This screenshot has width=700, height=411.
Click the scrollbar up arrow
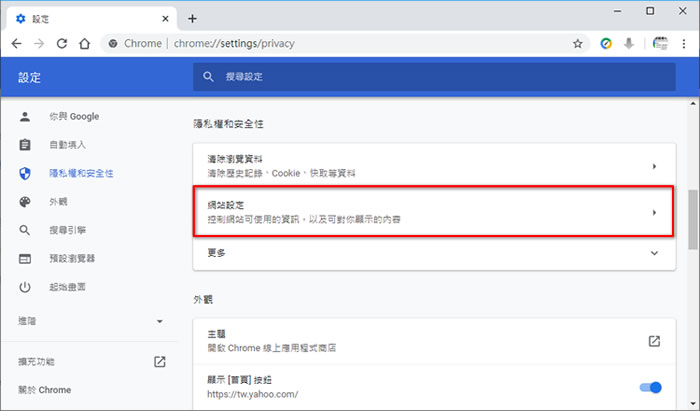pyautogui.click(x=693, y=104)
